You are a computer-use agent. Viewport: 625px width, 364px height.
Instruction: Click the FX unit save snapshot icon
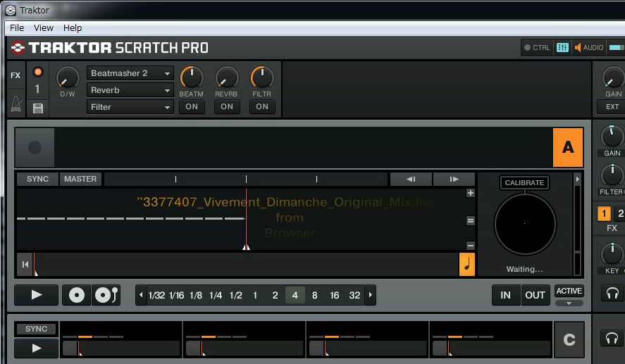tap(38, 108)
